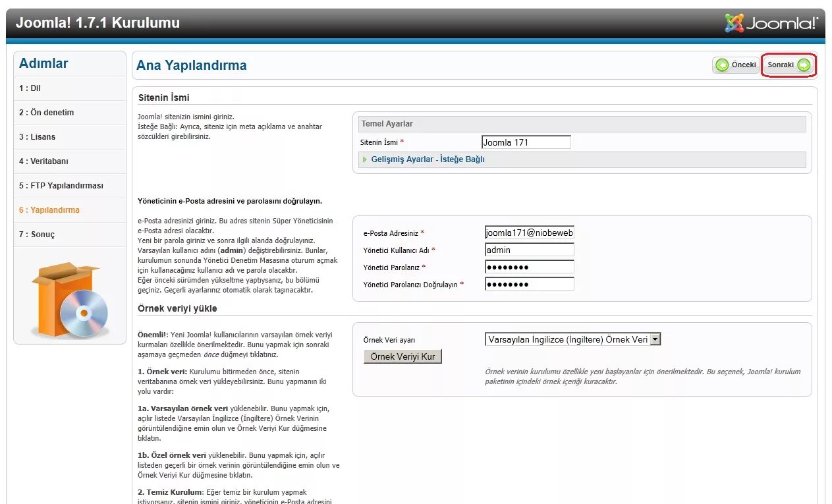Select step 7 : Sonuç
The width and height of the screenshot is (832, 504).
click(x=69, y=235)
